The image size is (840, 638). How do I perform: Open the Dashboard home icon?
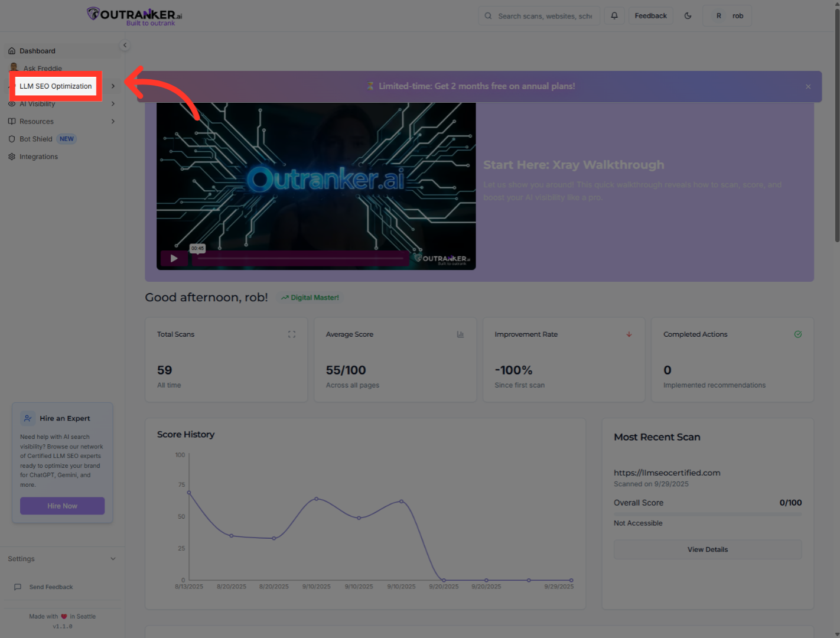[x=13, y=51]
